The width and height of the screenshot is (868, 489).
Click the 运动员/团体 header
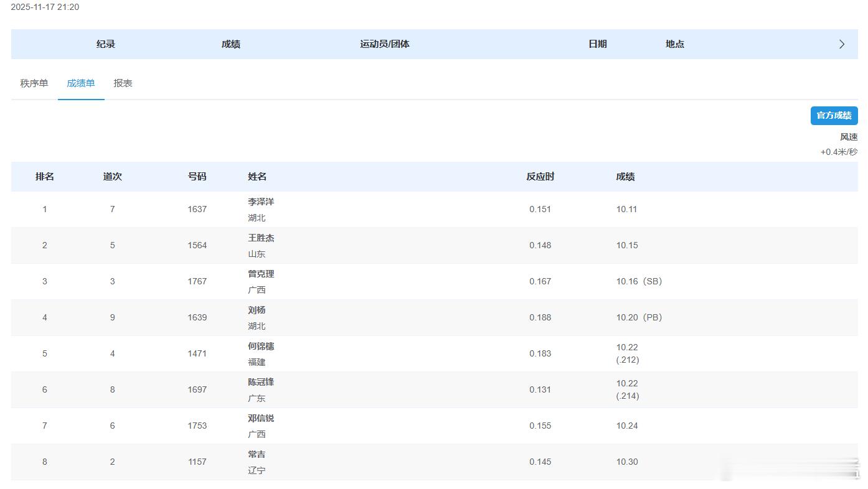(x=385, y=44)
